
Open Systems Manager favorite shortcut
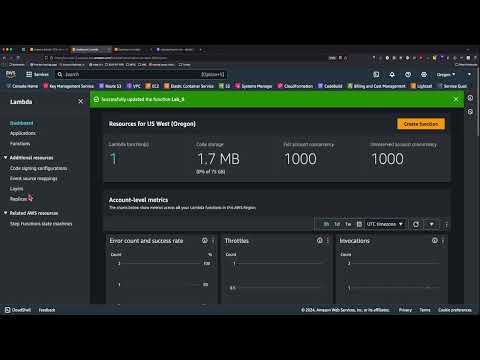pyautogui.click(x=253, y=86)
